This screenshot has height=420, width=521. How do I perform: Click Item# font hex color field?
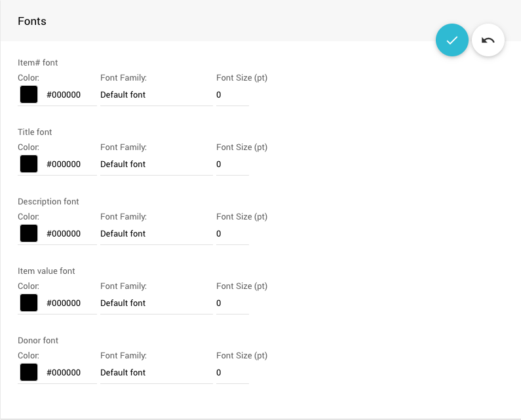pyautogui.click(x=69, y=95)
